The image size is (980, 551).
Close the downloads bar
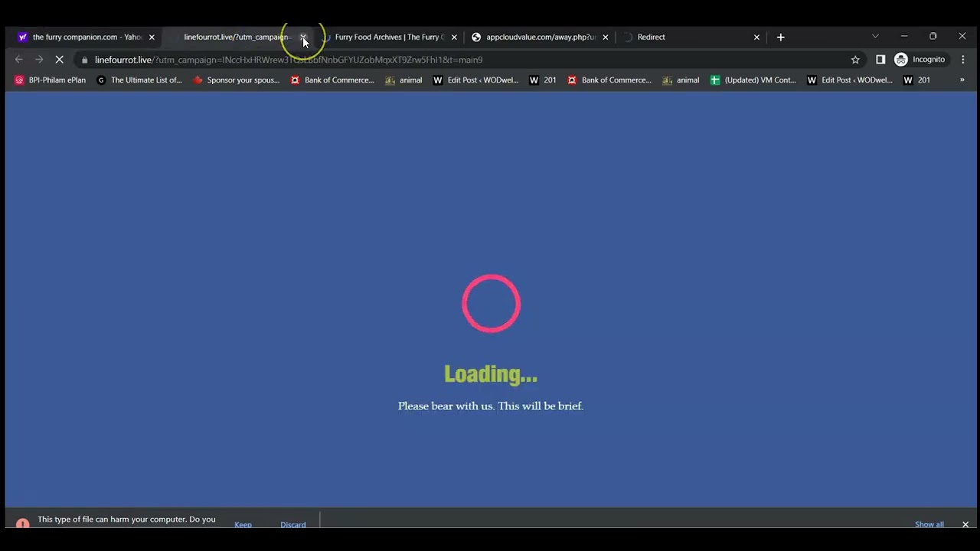point(965,524)
